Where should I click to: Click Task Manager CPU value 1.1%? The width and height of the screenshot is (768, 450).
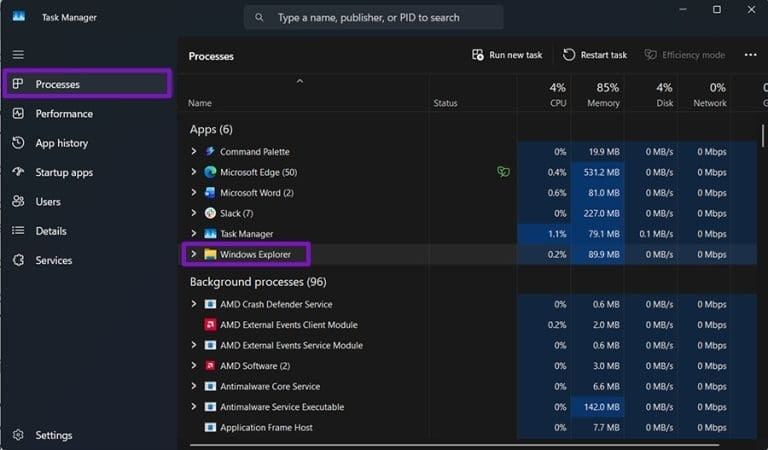[557, 234]
